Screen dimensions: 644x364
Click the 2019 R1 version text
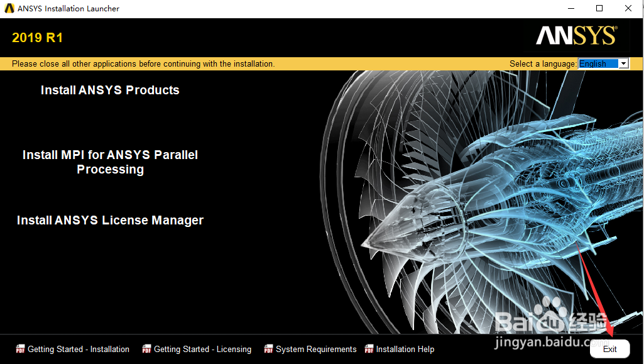click(37, 38)
